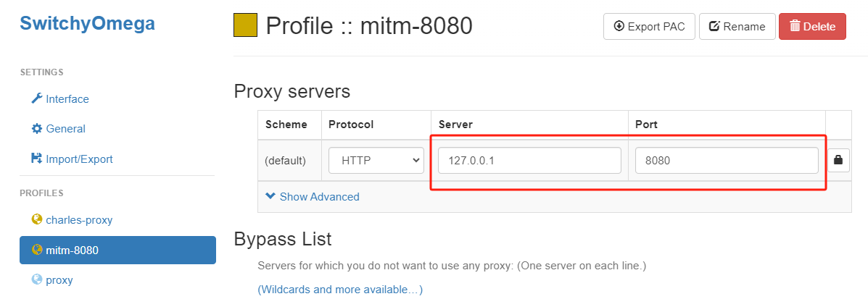Open the charles-proxy profile
This screenshot has height=299, width=868.
pyautogui.click(x=78, y=219)
